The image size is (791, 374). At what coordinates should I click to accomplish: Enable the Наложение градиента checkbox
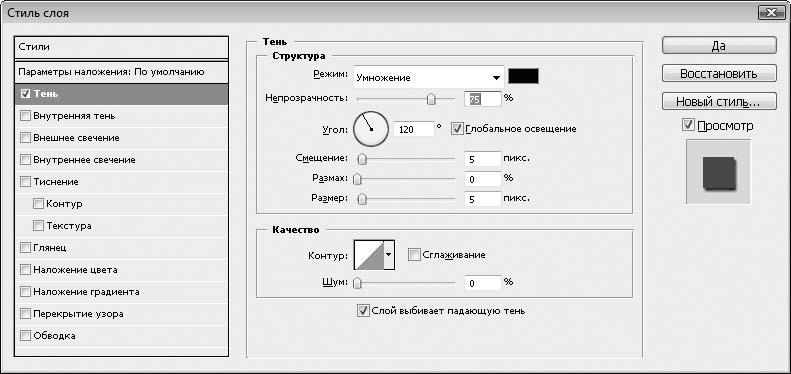[x=25, y=291]
